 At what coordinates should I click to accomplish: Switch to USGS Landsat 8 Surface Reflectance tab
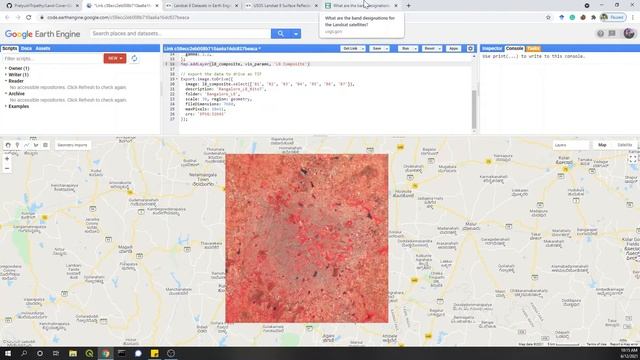(282, 6)
